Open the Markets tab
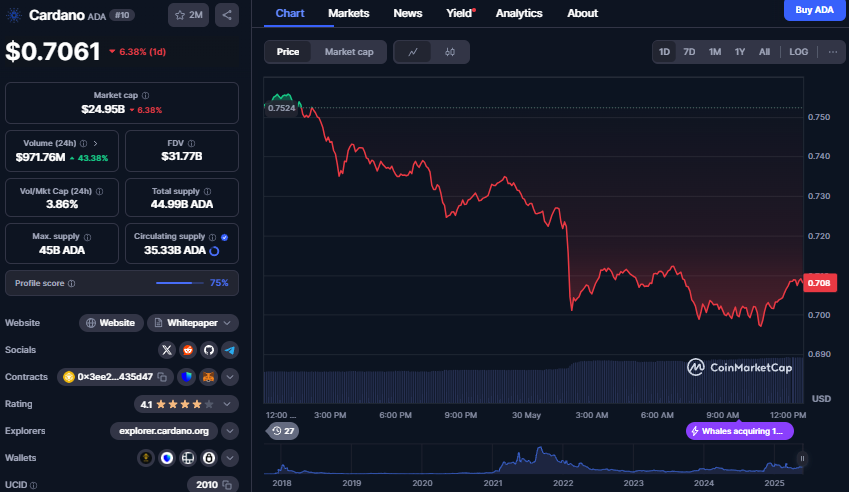The width and height of the screenshot is (849, 492). pyautogui.click(x=349, y=14)
